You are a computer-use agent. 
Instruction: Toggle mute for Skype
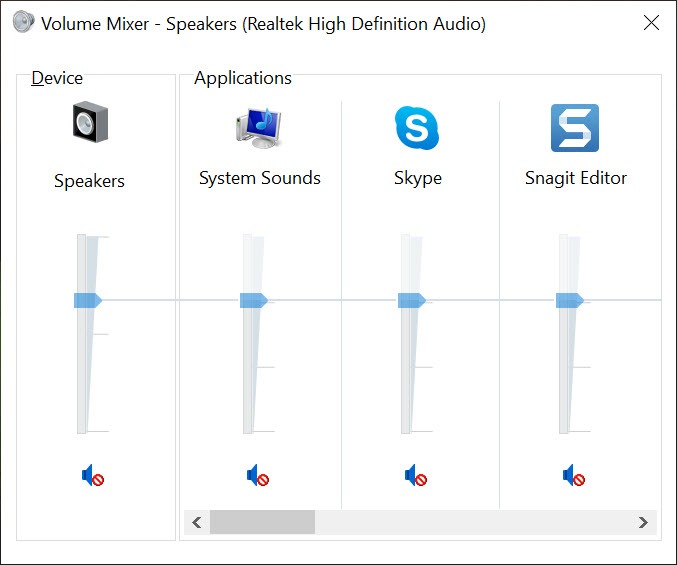coord(416,475)
